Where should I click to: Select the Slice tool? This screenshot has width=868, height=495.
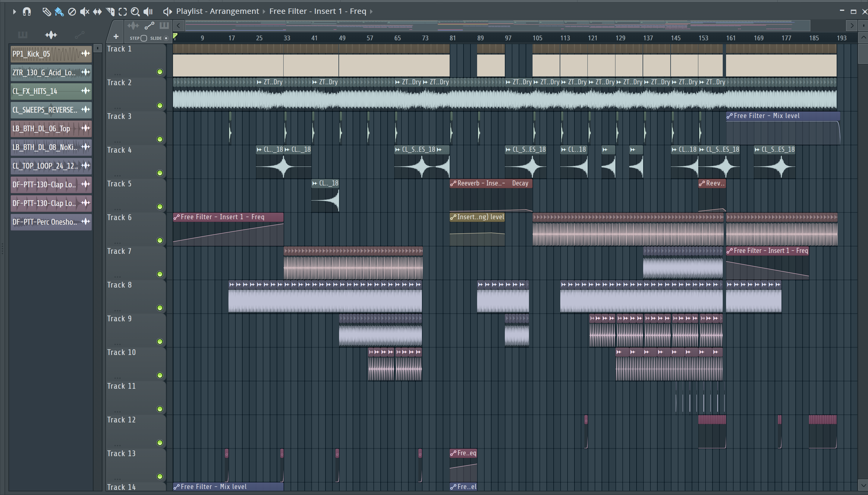pos(110,12)
